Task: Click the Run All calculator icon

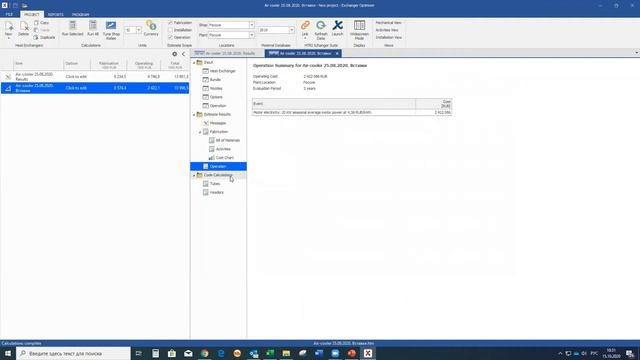Action: [93, 25]
